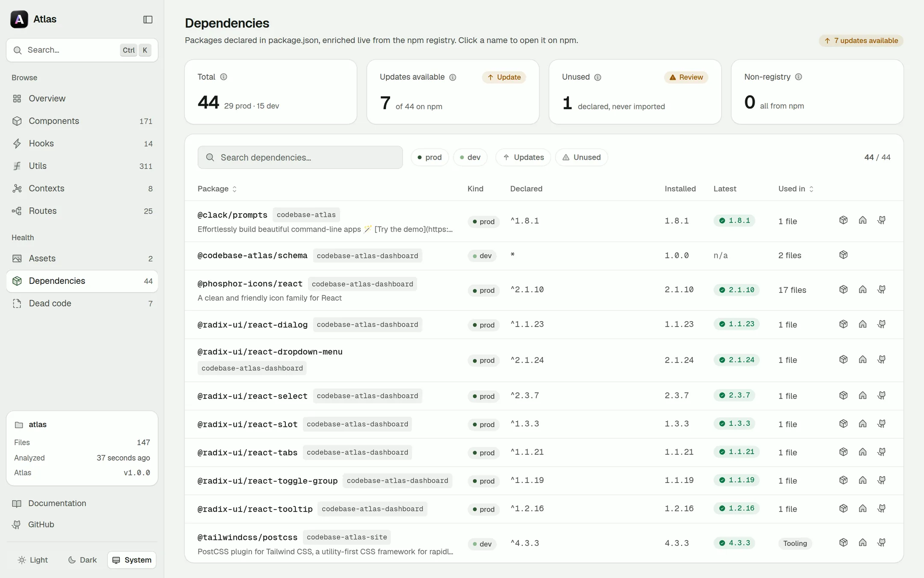The width and height of the screenshot is (924, 578).
Task: Click the Atlas logo icon
Action: [x=19, y=19]
